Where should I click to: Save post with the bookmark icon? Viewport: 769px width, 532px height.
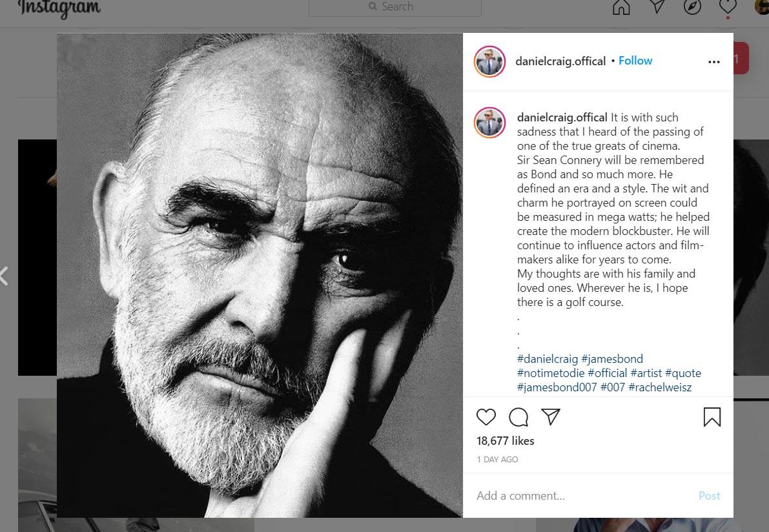coord(712,417)
